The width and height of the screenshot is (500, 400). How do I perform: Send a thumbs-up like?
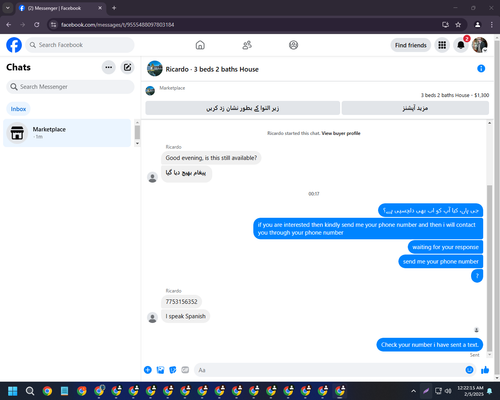pos(485,370)
